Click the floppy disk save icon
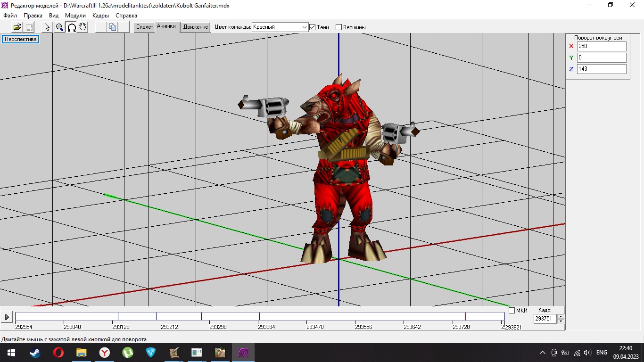644x362 pixels. (29, 27)
